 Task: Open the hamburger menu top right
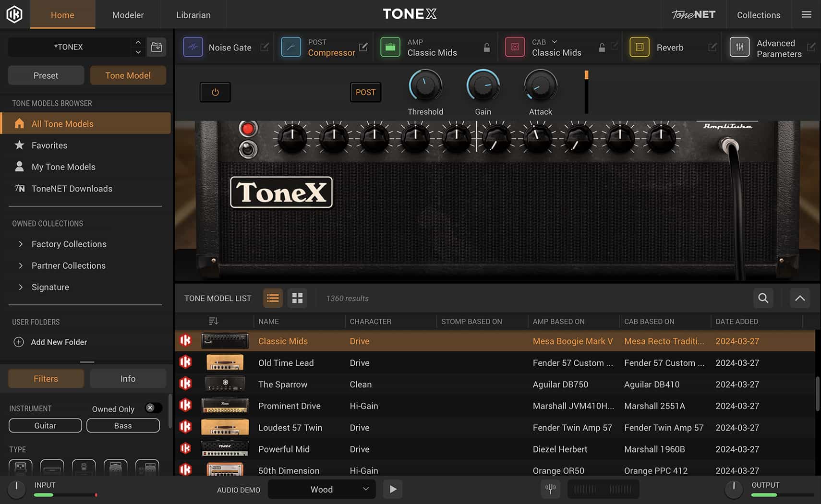click(806, 14)
